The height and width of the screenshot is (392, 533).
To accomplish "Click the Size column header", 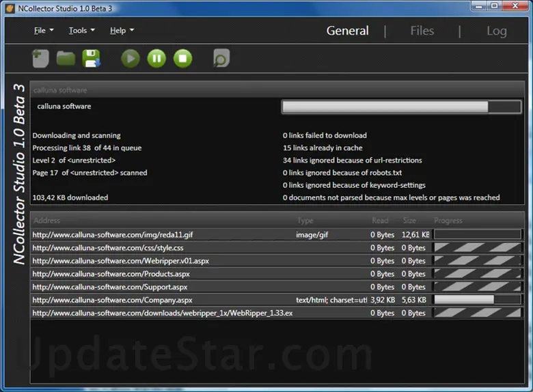I will pos(409,221).
